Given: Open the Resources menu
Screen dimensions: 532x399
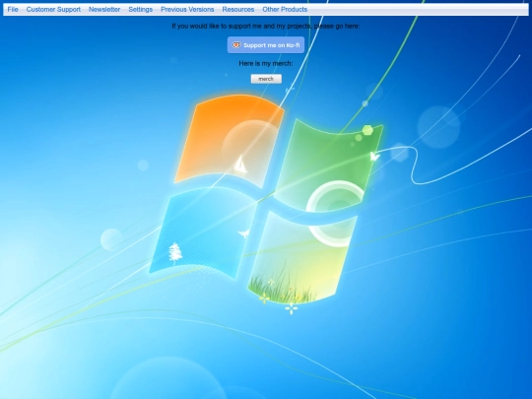Looking at the screenshot, I should point(238,10).
